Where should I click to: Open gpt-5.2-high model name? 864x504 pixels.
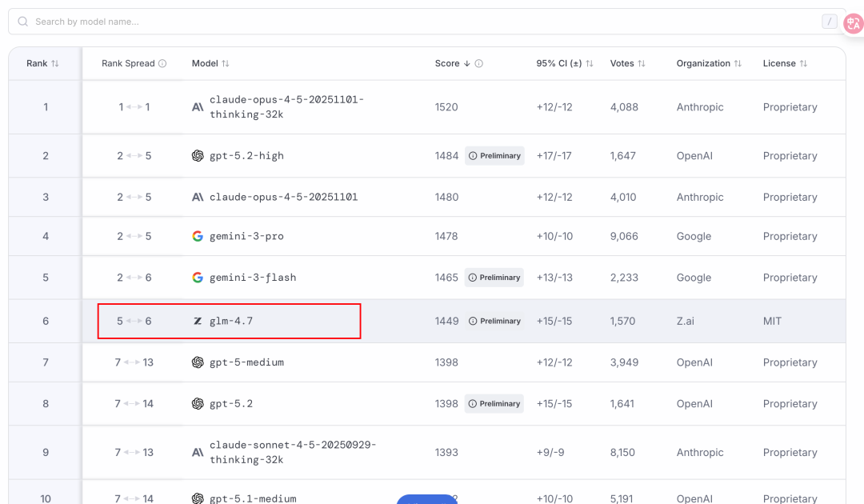(246, 156)
